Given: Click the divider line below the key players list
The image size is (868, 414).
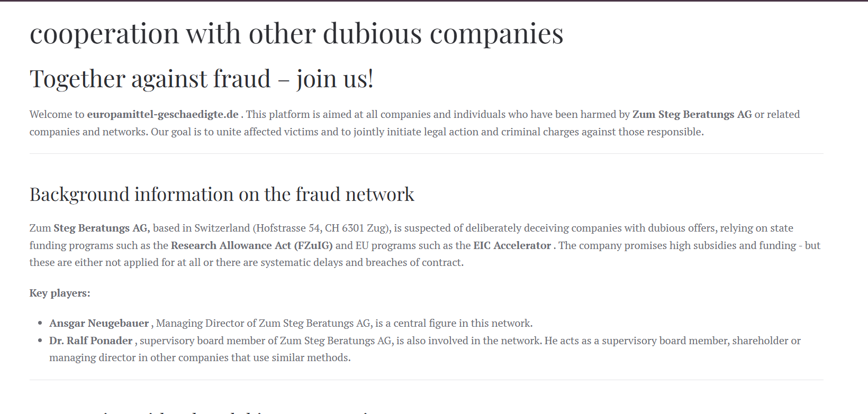Looking at the screenshot, I should pos(427,380).
